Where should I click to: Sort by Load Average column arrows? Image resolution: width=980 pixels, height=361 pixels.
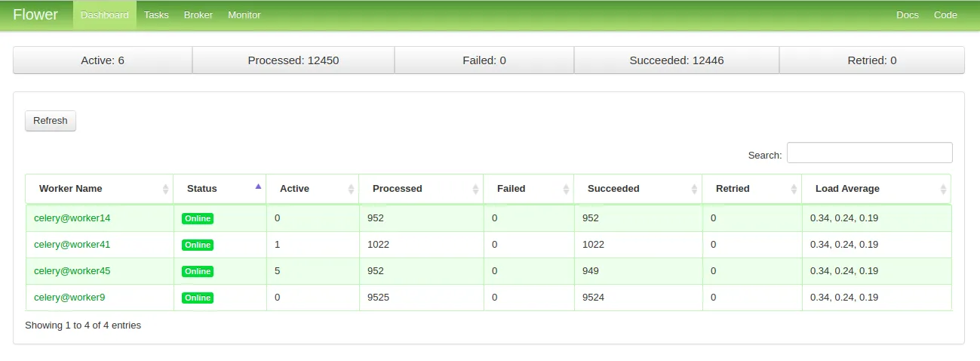pos(943,189)
